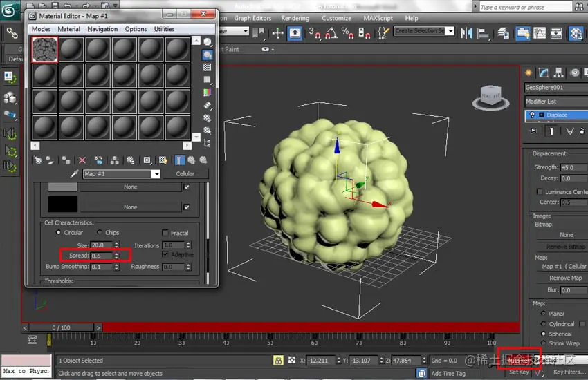Click the Map #1 (Cellular) map button
Screen dimensions: 588x380
pos(562,267)
